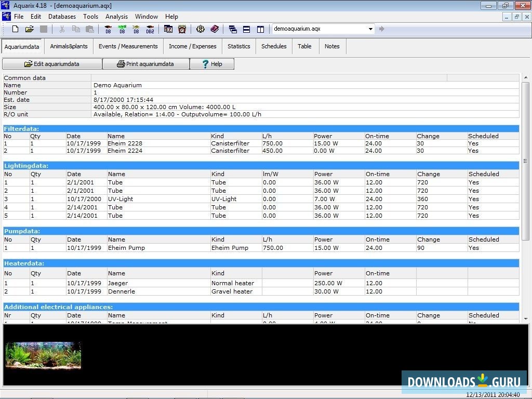532x399 pixels.
Task: Open the plant database icon
Action: (x=122, y=29)
